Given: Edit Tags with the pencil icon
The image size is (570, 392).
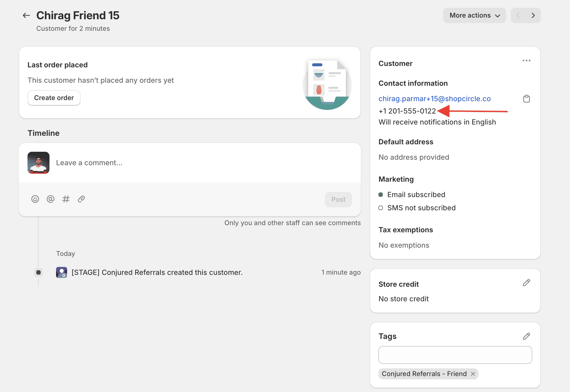Looking at the screenshot, I should (526, 336).
